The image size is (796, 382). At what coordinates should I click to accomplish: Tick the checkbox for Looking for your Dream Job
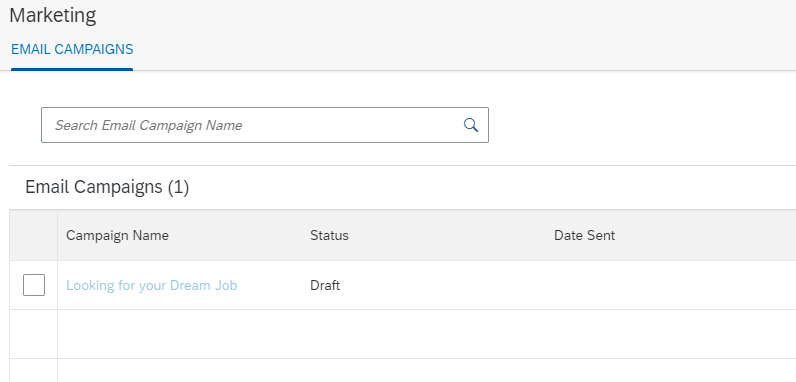coord(34,285)
